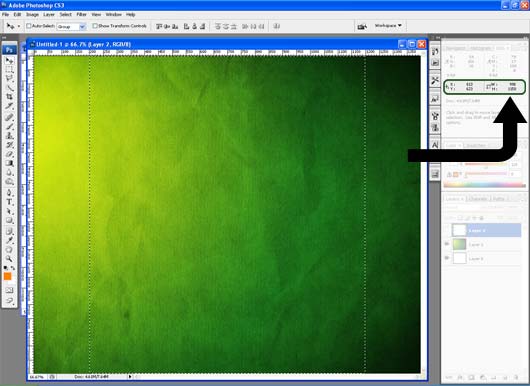Pick a color from the color ramp
The height and width of the screenshot is (386, 530).
pyautogui.click(x=484, y=185)
